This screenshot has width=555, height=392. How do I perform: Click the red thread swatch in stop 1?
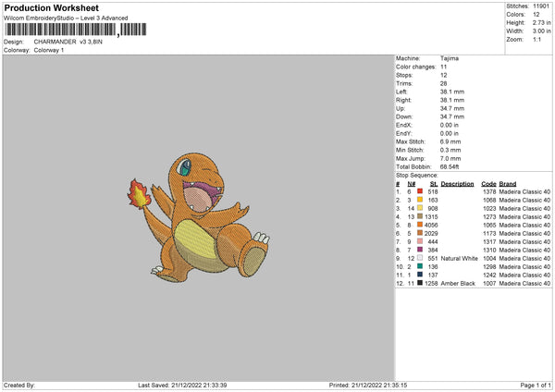pyautogui.click(x=421, y=190)
